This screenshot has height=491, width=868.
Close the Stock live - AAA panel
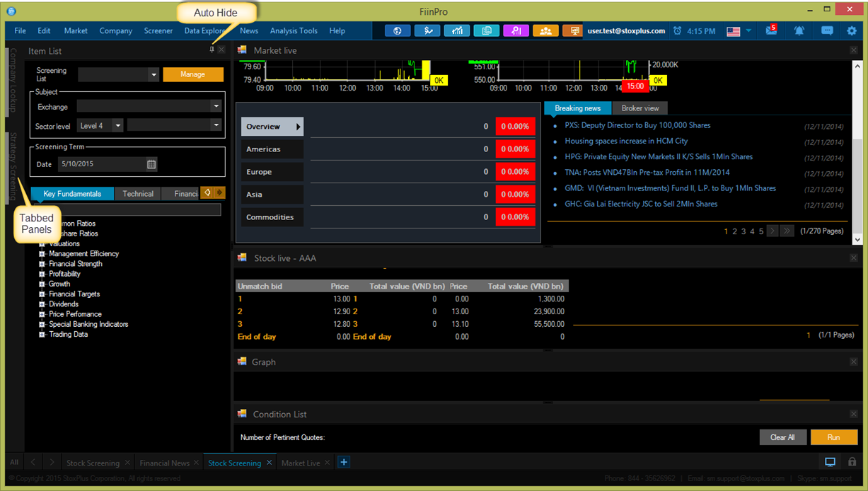[x=854, y=258]
